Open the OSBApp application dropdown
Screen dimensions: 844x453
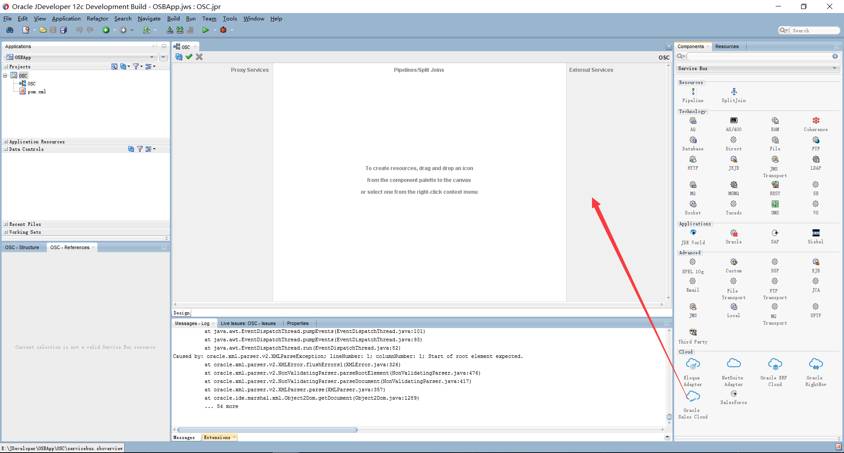(x=152, y=57)
